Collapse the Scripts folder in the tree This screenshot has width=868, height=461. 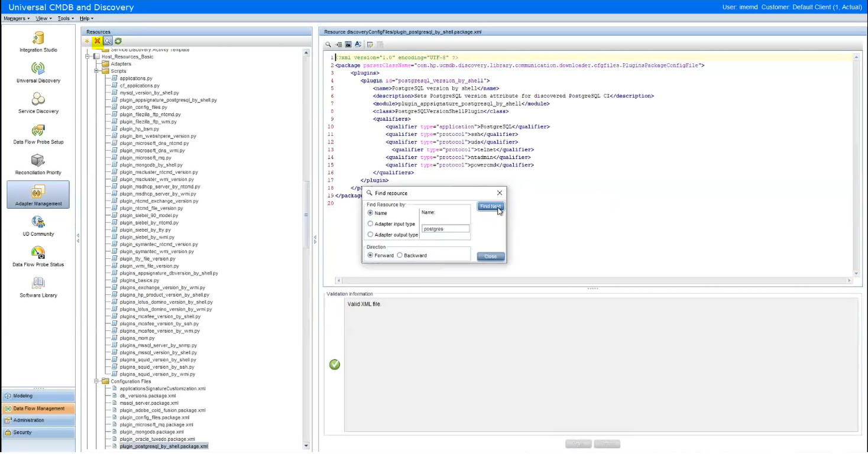(x=96, y=71)
